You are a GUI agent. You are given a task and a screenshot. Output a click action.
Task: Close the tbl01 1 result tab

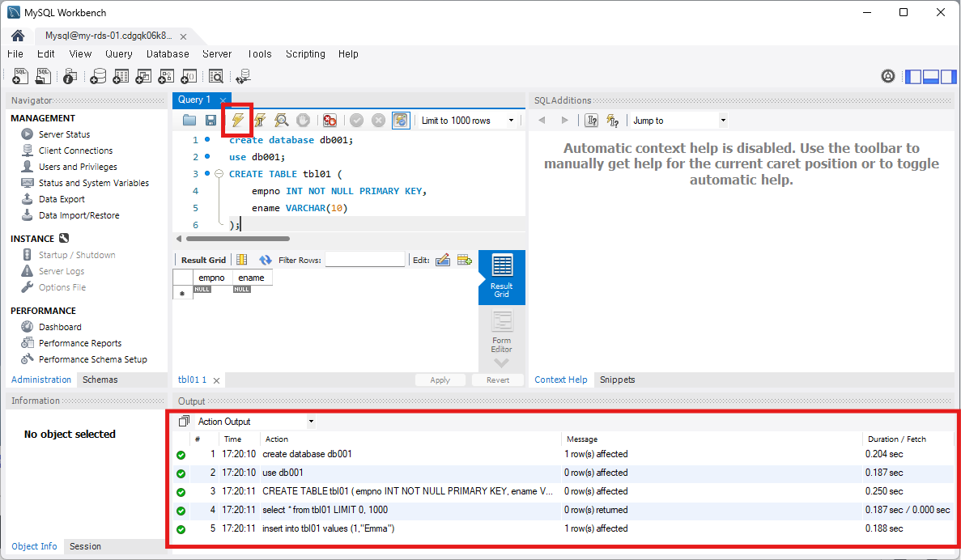216,380
